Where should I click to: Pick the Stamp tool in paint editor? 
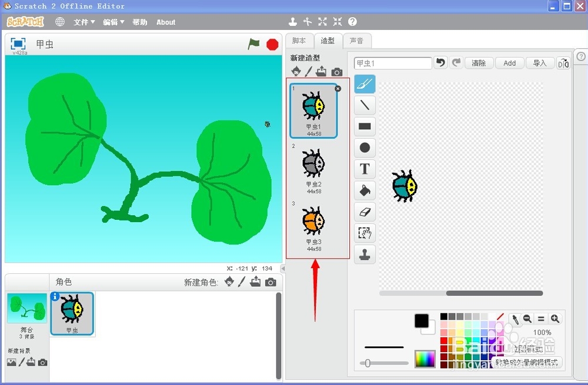click(365, 255)
